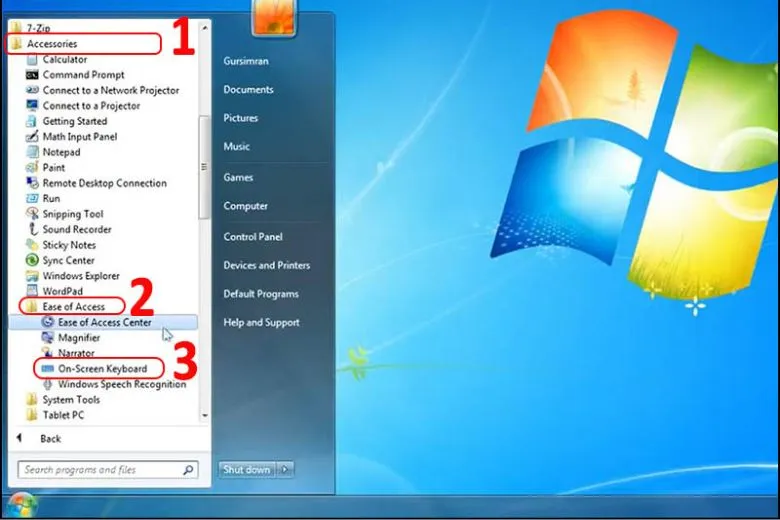Open Games from the Start menu
The image size is (780, 520).
[x=238, y=177]
